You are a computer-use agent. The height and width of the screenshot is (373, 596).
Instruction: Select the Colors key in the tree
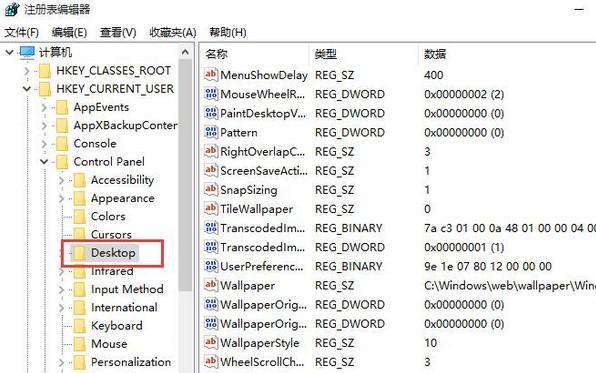(108, 216)
